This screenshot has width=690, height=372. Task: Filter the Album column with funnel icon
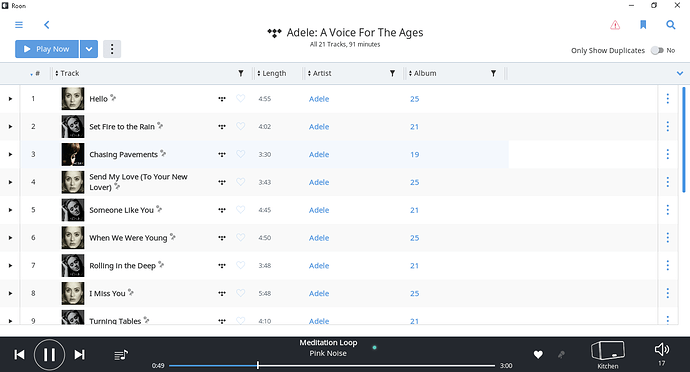493,74
